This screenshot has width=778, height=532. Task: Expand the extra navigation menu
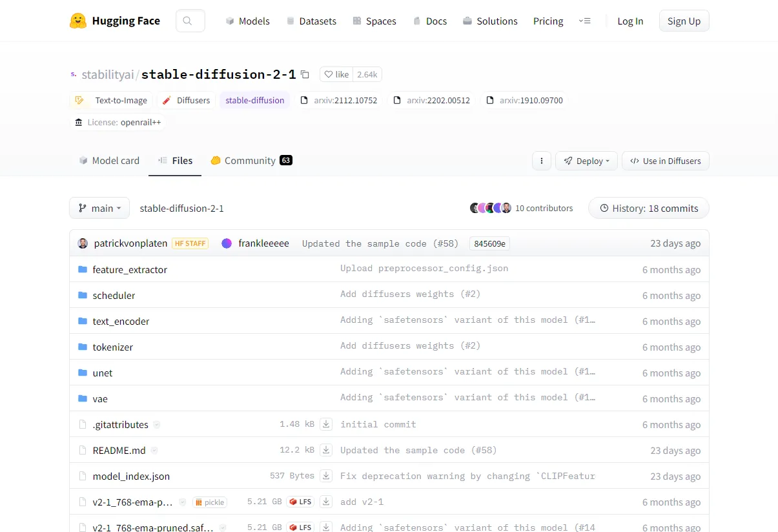pyautogui.click(x=584, y=21)
